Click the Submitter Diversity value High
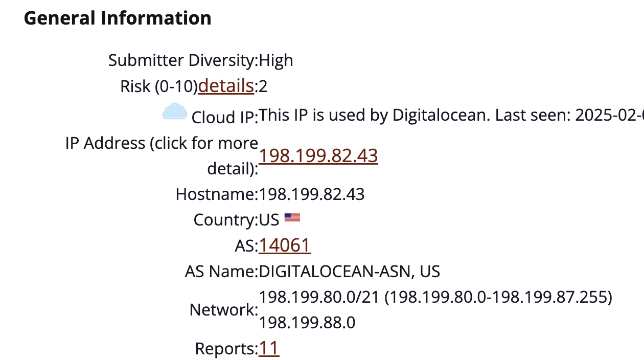Viewport: 644px width, 360px height. pyautogui.click(x=276, y=60)
